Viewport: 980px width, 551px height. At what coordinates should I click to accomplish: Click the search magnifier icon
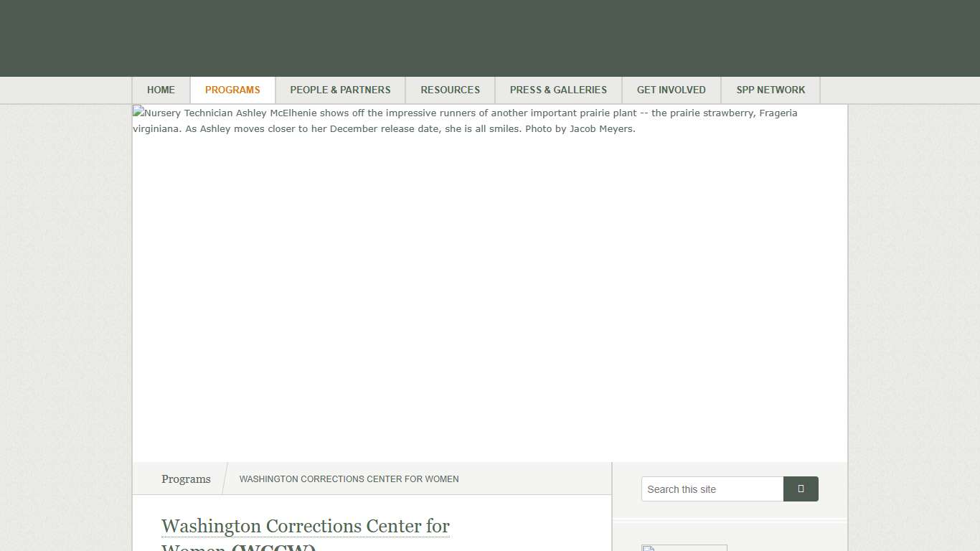coord(801,489)
